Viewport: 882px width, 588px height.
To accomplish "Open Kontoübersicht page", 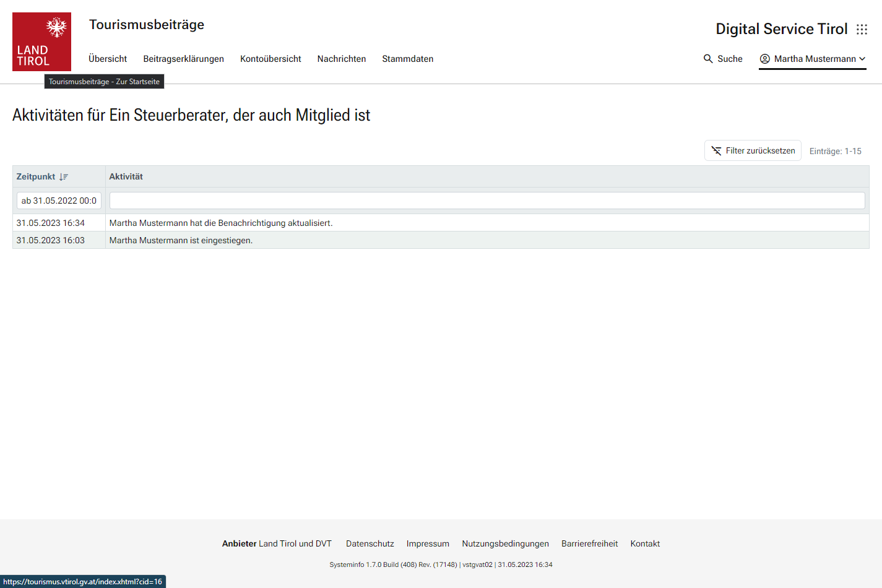I will pos(270,59).
